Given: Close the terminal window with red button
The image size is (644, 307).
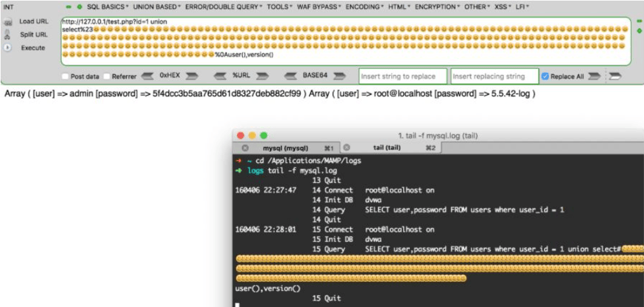Looking at the screenshot, I should point(241,135).
